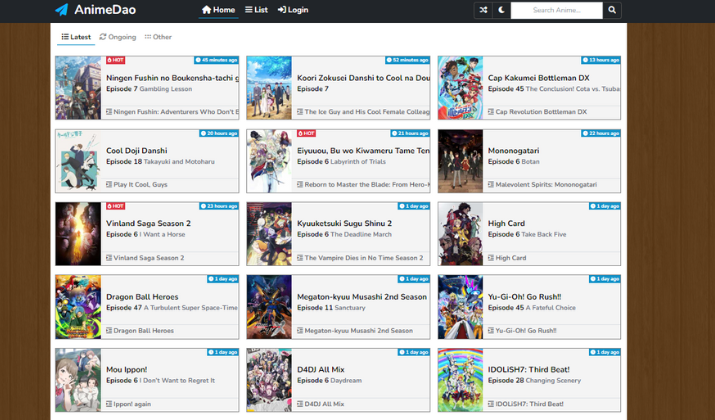
Task: Click the Search Anime input field
Action: 556,10
